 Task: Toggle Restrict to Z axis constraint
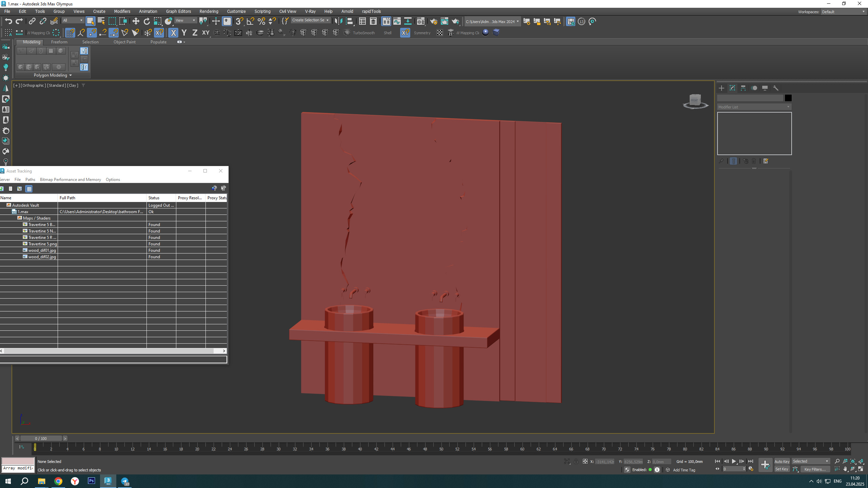(x=195, y=33)
